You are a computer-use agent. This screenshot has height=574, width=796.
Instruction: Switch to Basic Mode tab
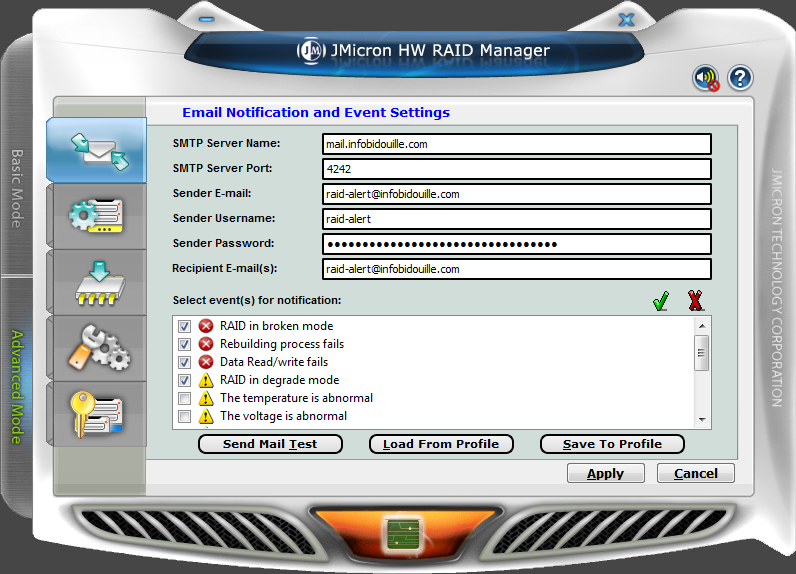coord(17,189)
